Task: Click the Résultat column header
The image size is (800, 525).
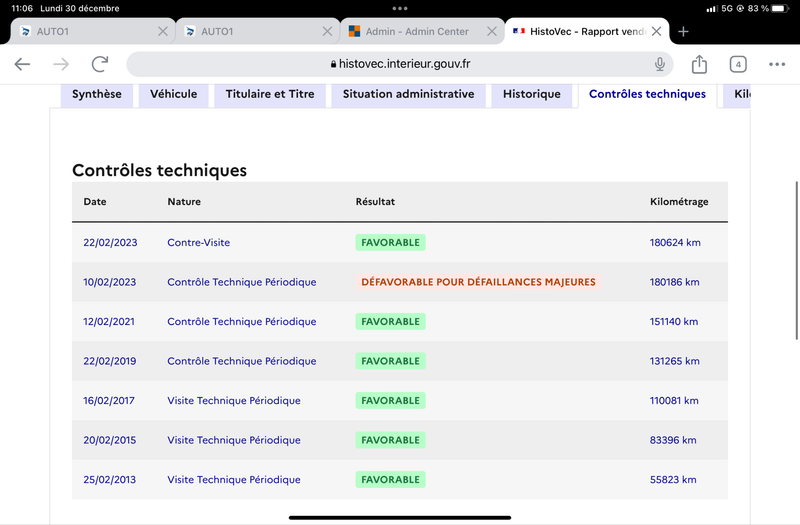Action: point(375,202)
